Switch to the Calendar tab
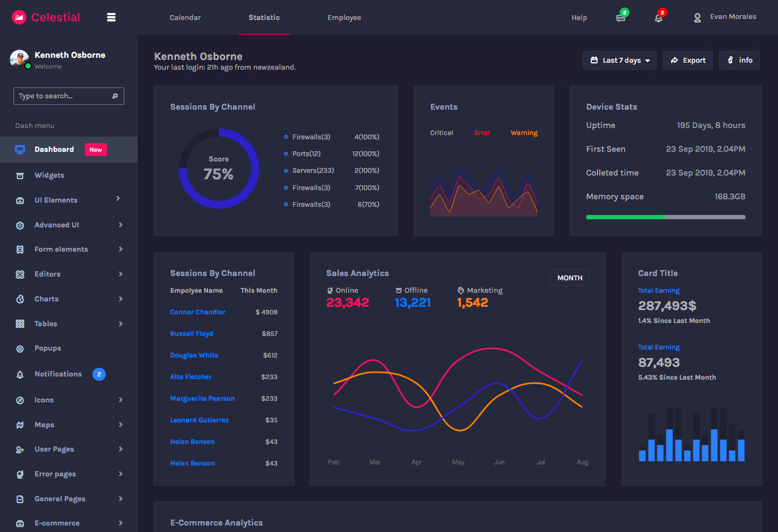This screenshot has width=778, height=532. pos(185,18)
